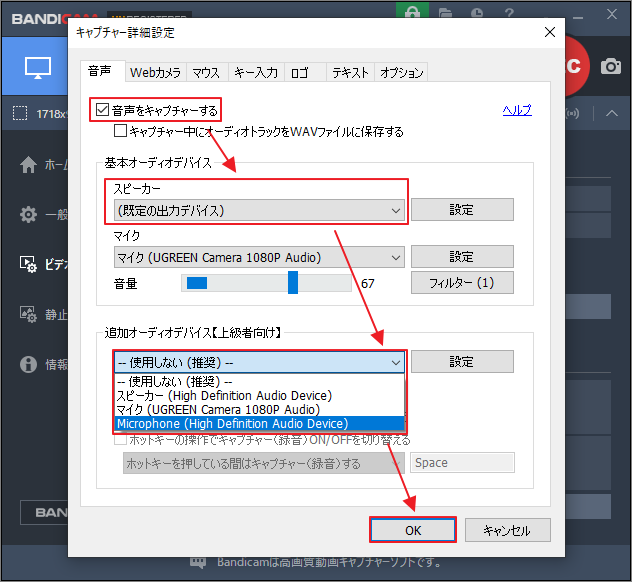This screenshot has height=582, width=632.
Task: Click the キャンセル button
Action: tap(507, 530)
